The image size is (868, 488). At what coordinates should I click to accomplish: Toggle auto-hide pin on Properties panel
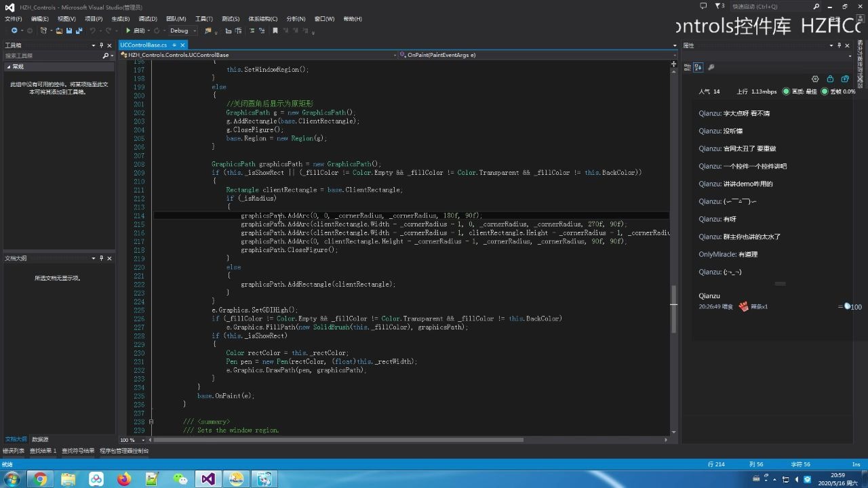[840, 45]
